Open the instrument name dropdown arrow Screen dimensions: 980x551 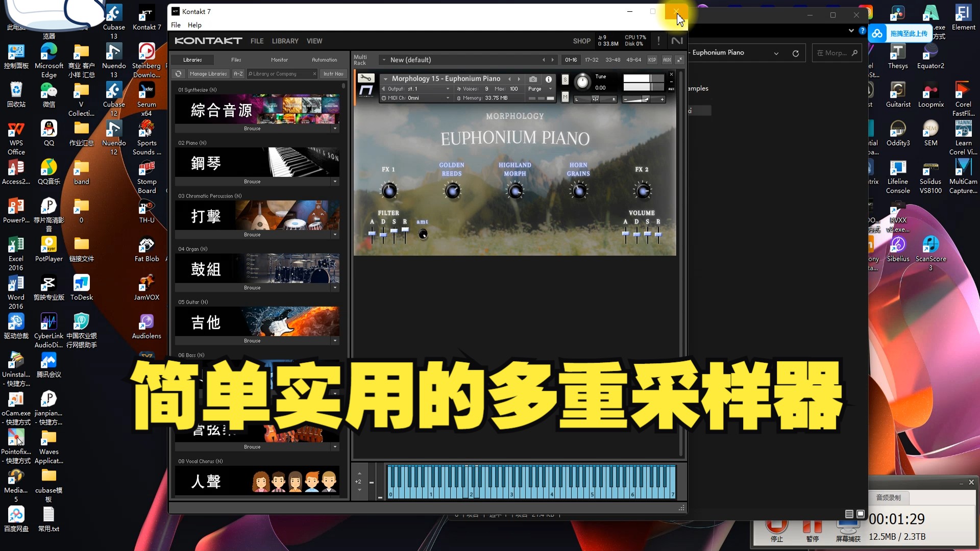(x=385, y=79)
